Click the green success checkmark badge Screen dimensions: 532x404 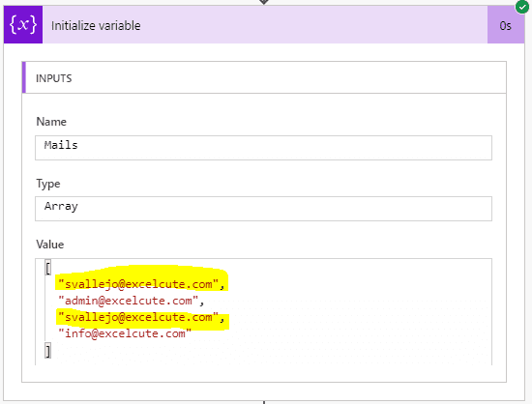coord(522,7)
